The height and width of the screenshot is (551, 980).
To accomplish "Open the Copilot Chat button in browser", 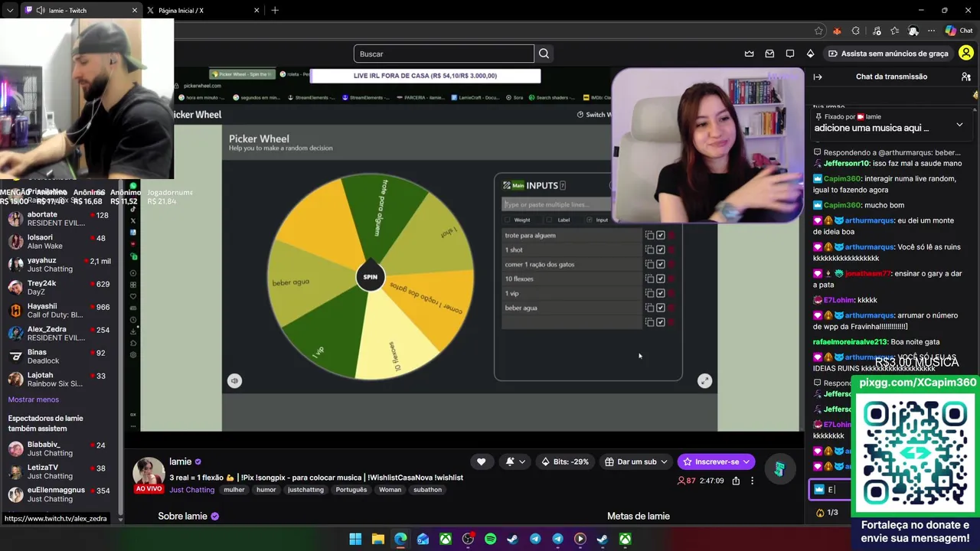I will pos(959,31).
